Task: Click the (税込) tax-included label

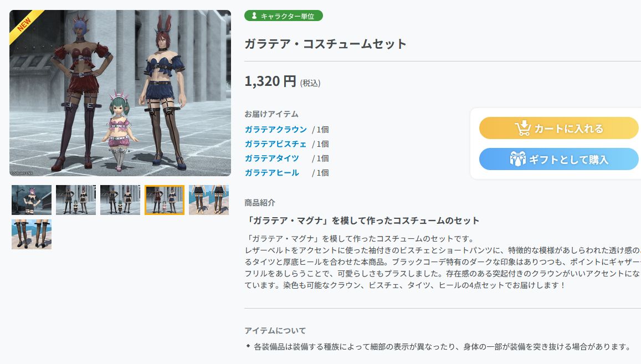Action: pyautogui.click(x=310, y=83)
